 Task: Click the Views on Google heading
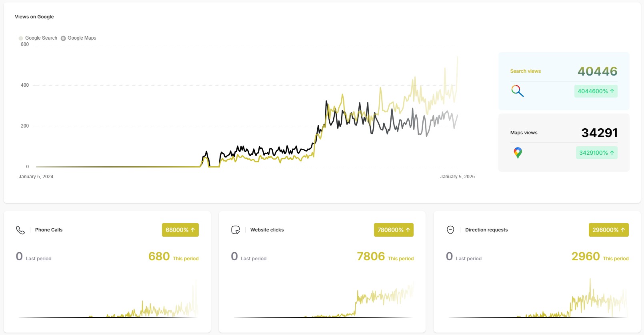pyautogui.click(x=34, y=17)
